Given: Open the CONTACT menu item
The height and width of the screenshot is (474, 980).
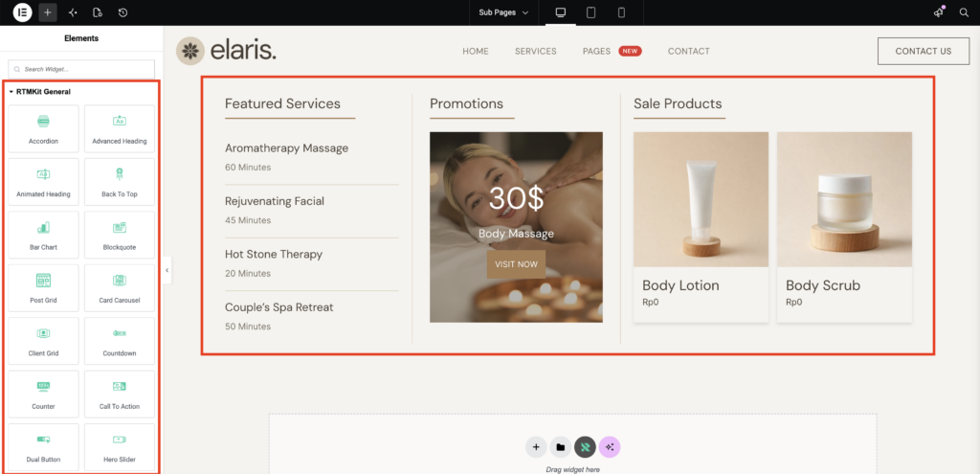Looking at the screenshot, I should pos(689,52).
